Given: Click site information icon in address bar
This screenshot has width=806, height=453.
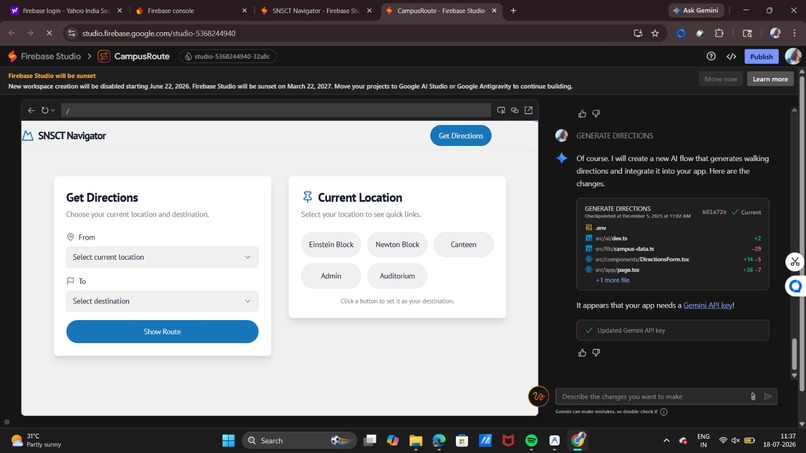Looking at the screenshot, I should pyautogui.click(x=72, y=33).
